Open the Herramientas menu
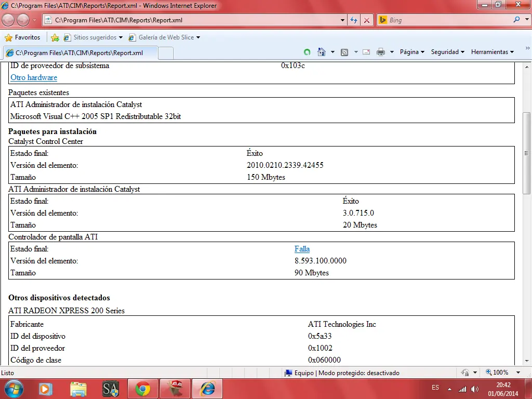532x399 pixels. (x=493, y=52)
